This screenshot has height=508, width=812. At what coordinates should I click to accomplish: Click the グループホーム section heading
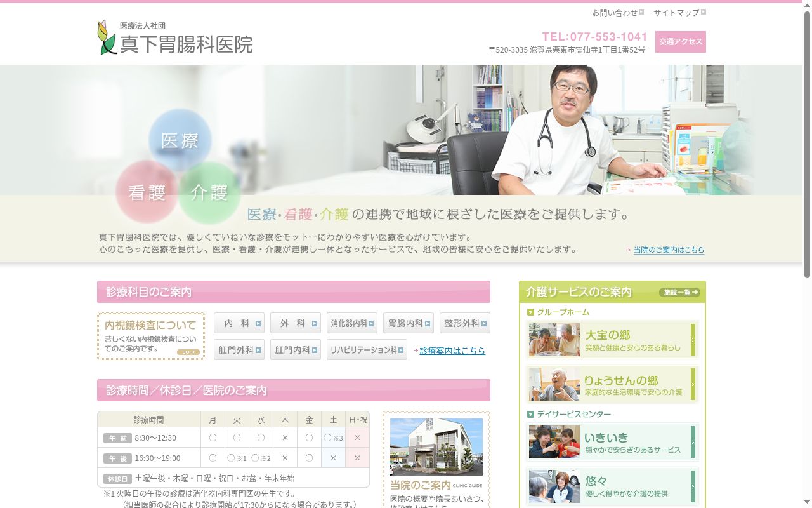(563, 312)
